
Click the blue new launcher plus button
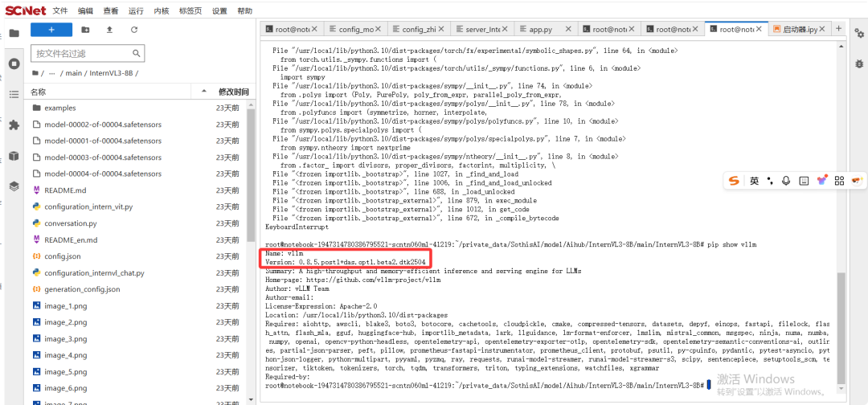coord(51,30)
